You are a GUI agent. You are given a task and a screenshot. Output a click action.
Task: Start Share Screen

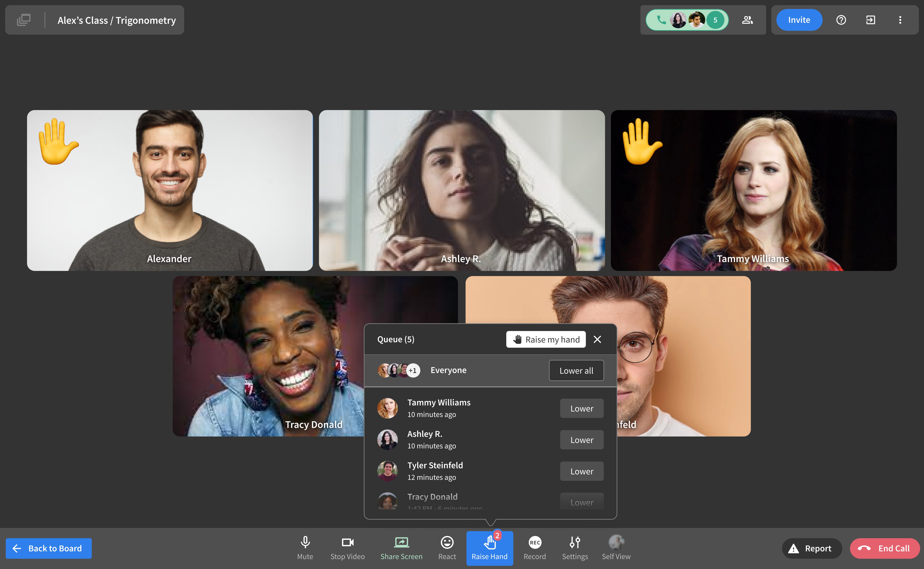pos(401,548)
